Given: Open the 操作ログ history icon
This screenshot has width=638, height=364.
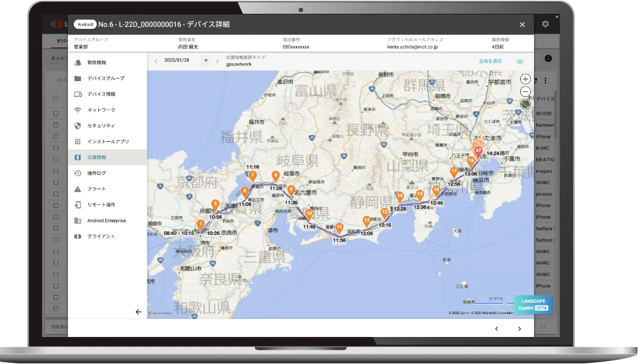Looking at the screenshot, I should [78, 173].
